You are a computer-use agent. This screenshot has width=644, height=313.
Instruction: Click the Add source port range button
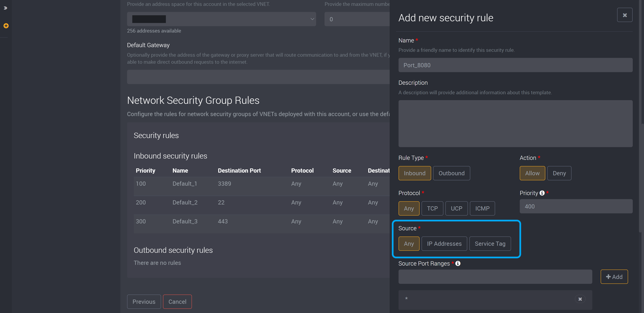[614, 277]
